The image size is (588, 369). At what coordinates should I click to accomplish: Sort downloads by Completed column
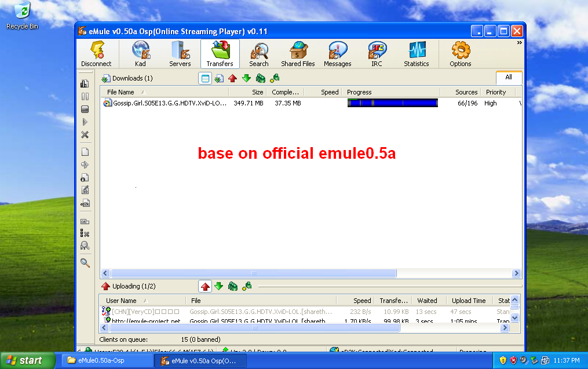(285, 92)
